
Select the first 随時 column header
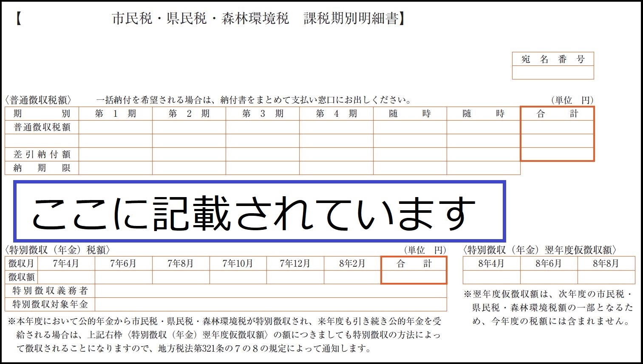coord(409,113)
